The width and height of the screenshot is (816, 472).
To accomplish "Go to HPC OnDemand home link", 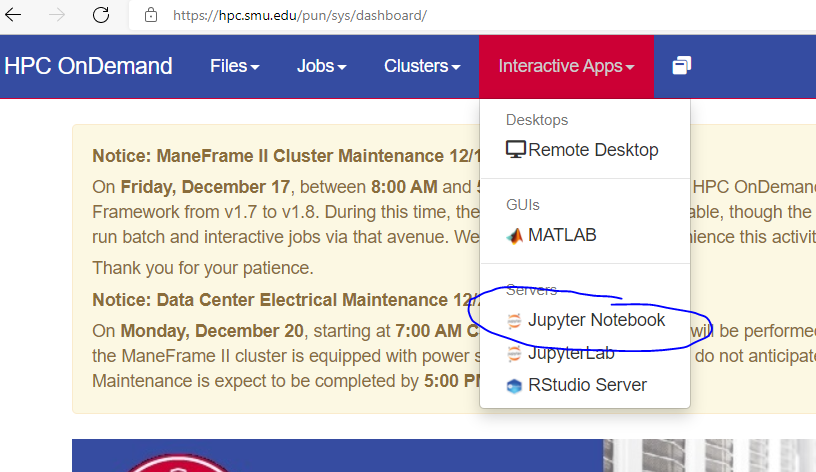I will click(x=88, y=66).
